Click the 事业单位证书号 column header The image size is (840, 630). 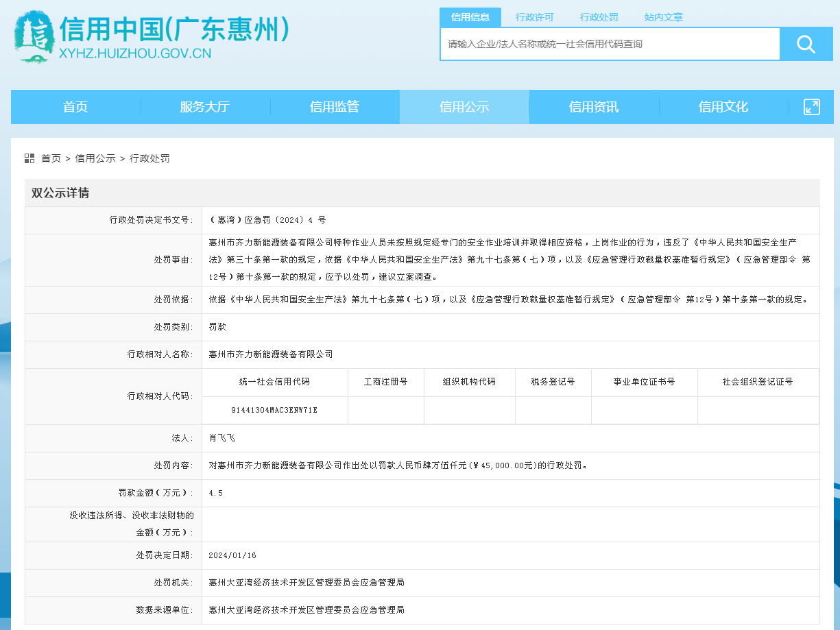point(644,382)
